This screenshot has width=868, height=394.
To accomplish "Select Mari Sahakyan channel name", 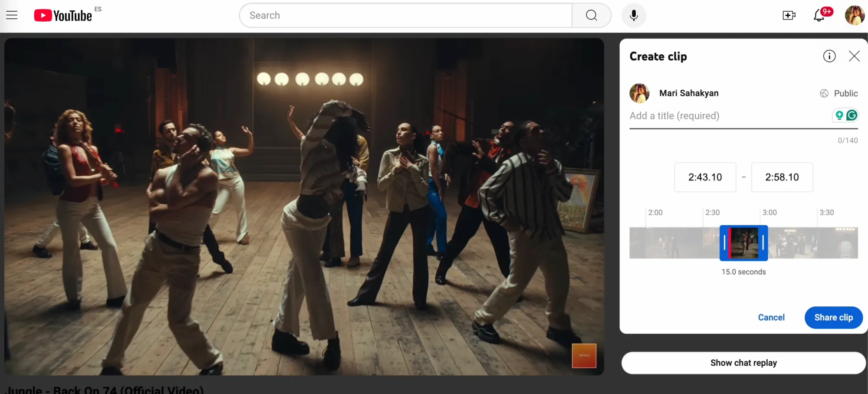I will (x=689, y=93).
